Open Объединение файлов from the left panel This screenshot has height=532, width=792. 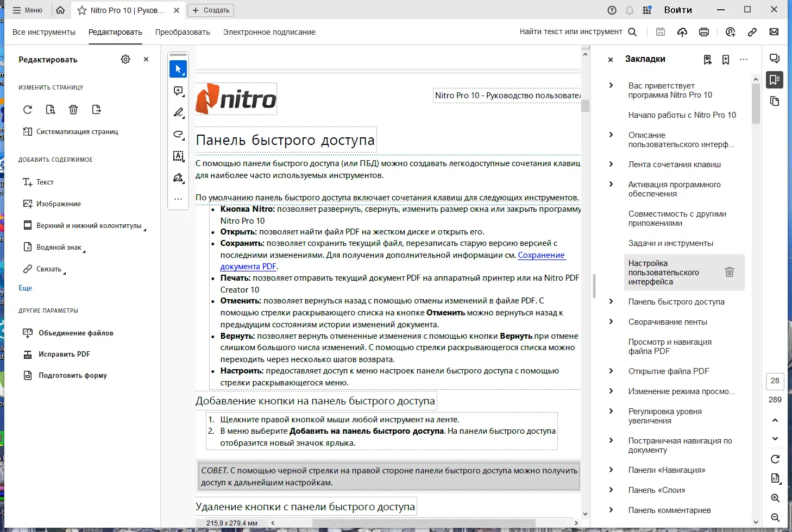[76, 333]
